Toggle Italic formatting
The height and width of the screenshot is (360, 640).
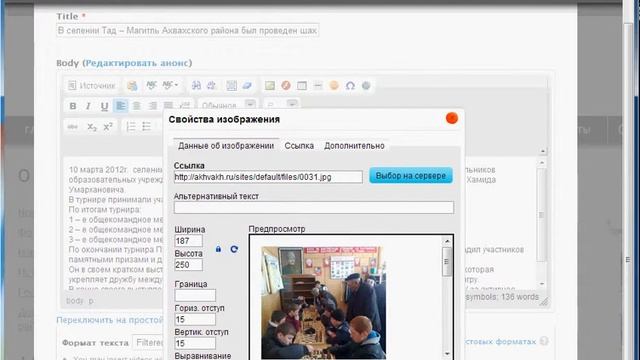tap(88, 106)
